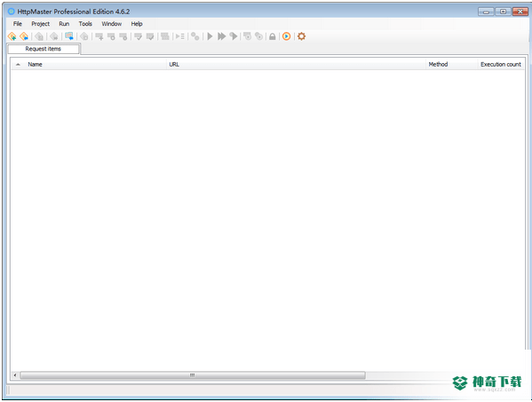The height and width of the screenshot is (402, 532).
Task: Click the gray two-circles icon before the play buttons
Action: [195, 36]
